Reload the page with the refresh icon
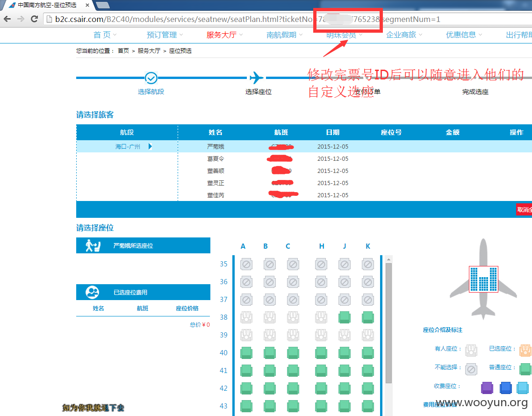Image resolution: width=532 pixels, height=416 pixels. tap(34, 19)
